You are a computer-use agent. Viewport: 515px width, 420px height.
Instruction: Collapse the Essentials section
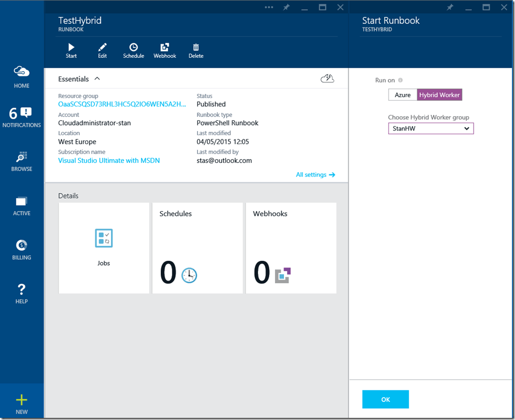[97, 78]
